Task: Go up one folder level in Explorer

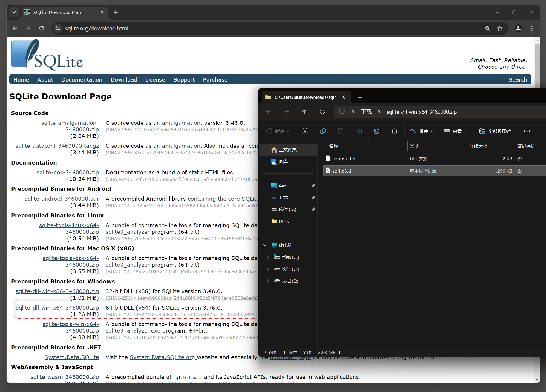Action: (x=304, y=112)
